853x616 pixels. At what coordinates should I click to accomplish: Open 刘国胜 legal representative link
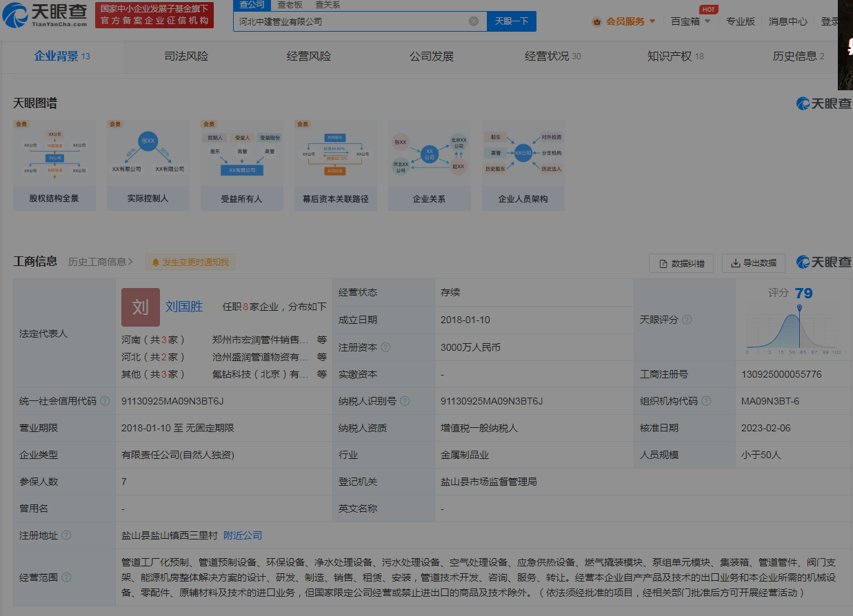pos(184,307)
